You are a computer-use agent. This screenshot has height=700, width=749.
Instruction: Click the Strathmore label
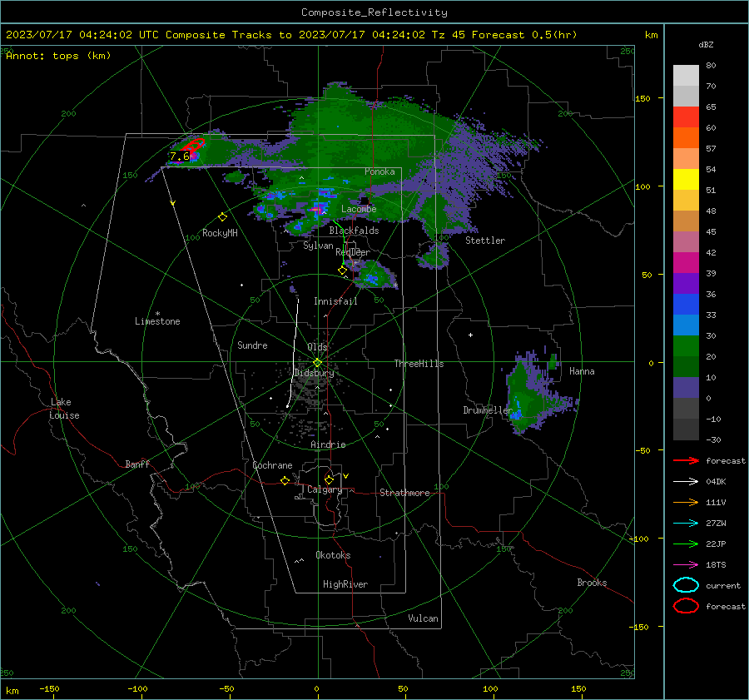[x=404, y=493]
